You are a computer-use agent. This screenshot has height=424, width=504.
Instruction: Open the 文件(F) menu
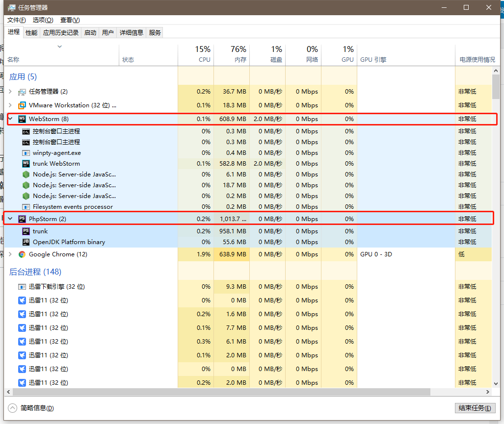17,20
